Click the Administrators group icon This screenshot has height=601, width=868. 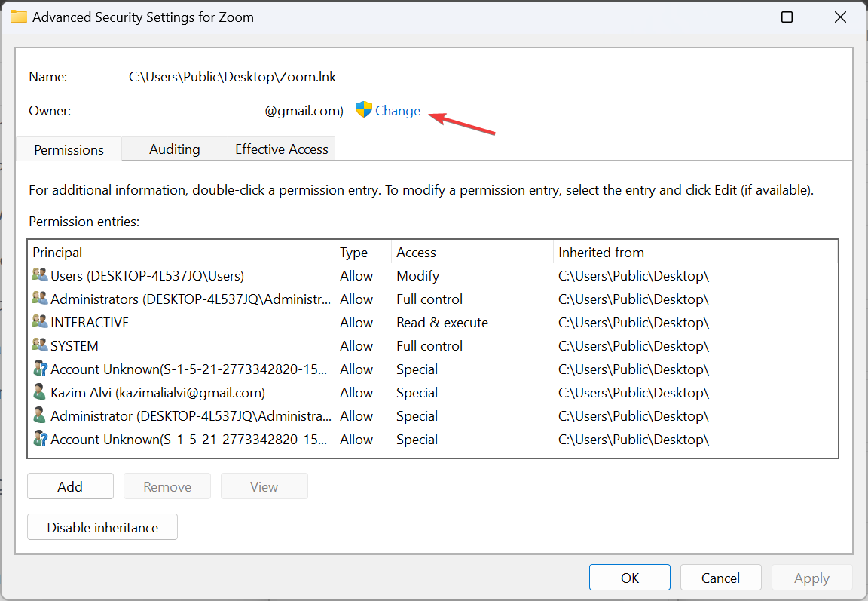40,298
